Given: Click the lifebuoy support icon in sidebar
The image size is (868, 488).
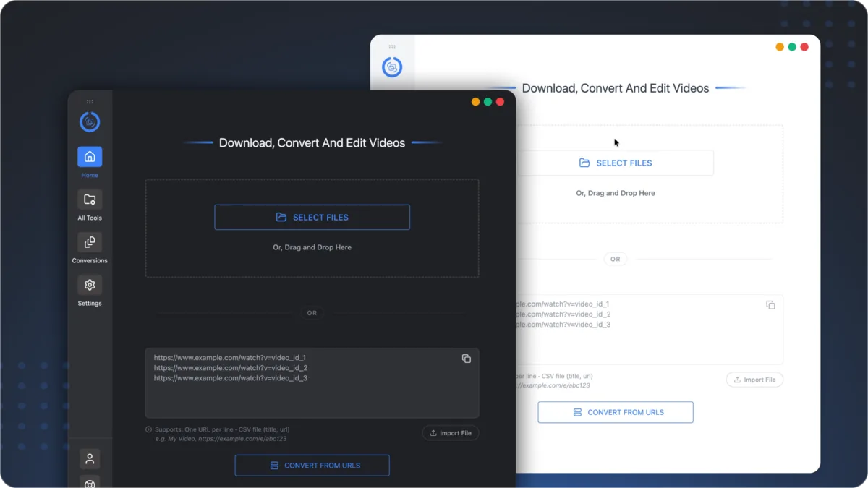Looking at the screenshot, I should click(90, 482).
